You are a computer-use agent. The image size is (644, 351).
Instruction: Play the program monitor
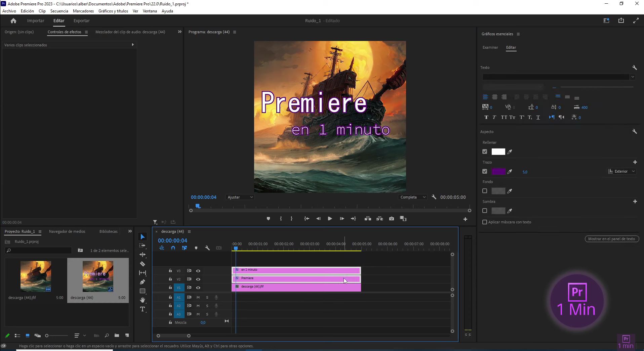tap(330, 219)
